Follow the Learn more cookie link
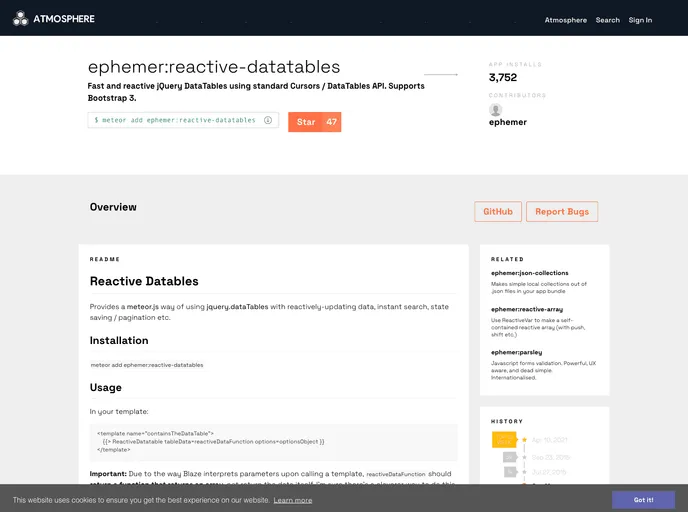Viewport: 688px width, 512px height. coord(293,500)
